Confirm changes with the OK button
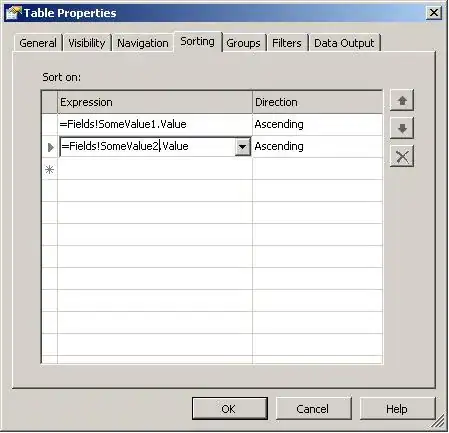Viewport: 449px width, 433px height. [x=230, y=408]
